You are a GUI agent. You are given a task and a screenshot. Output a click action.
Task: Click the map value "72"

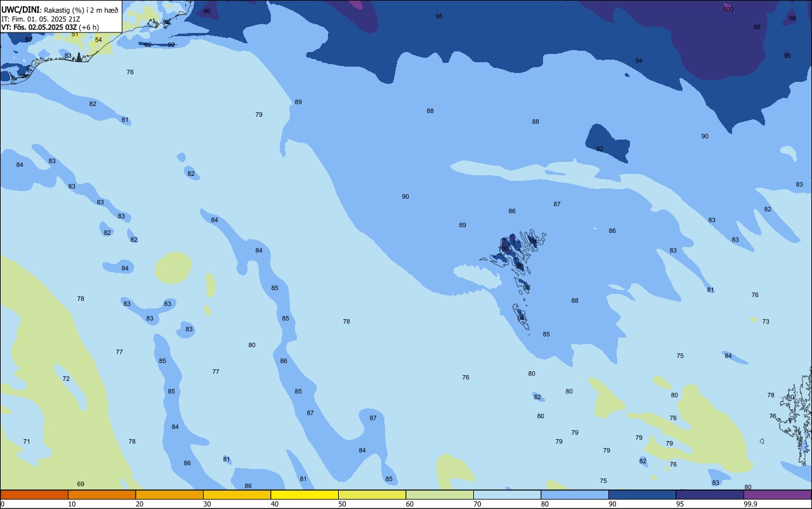click(66, 379)
